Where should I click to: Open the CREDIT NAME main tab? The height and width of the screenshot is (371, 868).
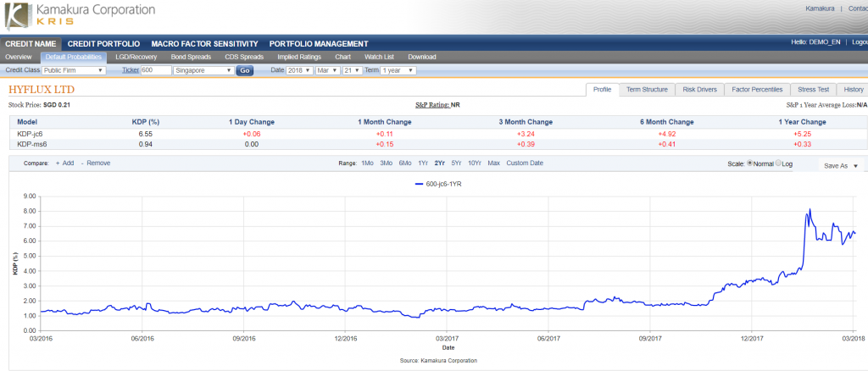[x=31, y=44]
